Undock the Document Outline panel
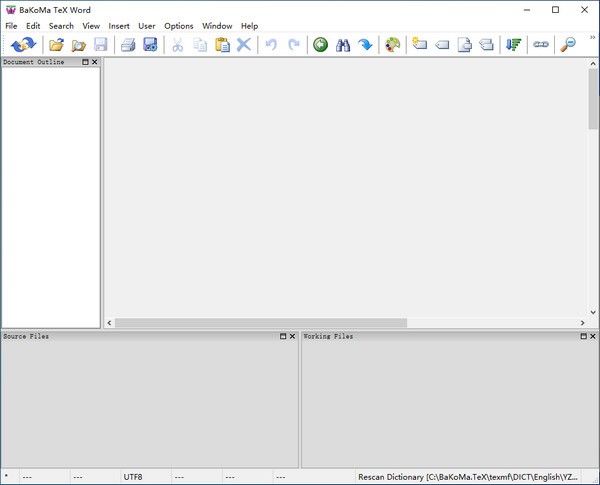Screen dimensions: 600x485 [85, 62]
